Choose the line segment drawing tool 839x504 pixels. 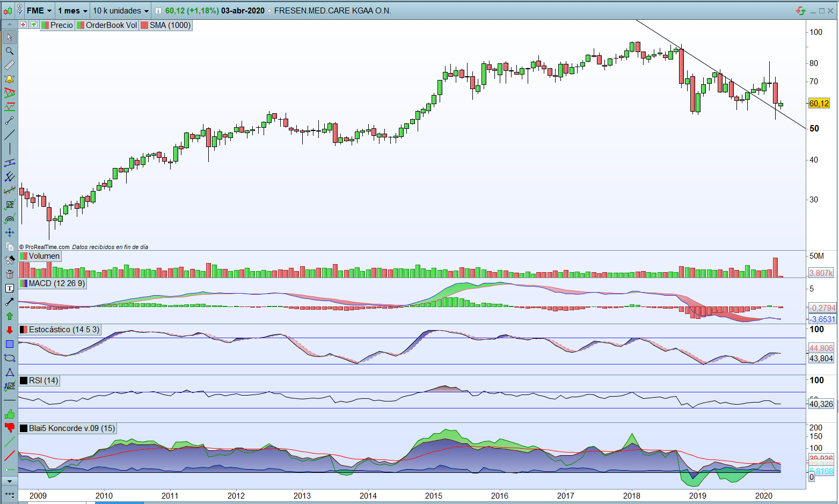point(9,121)
